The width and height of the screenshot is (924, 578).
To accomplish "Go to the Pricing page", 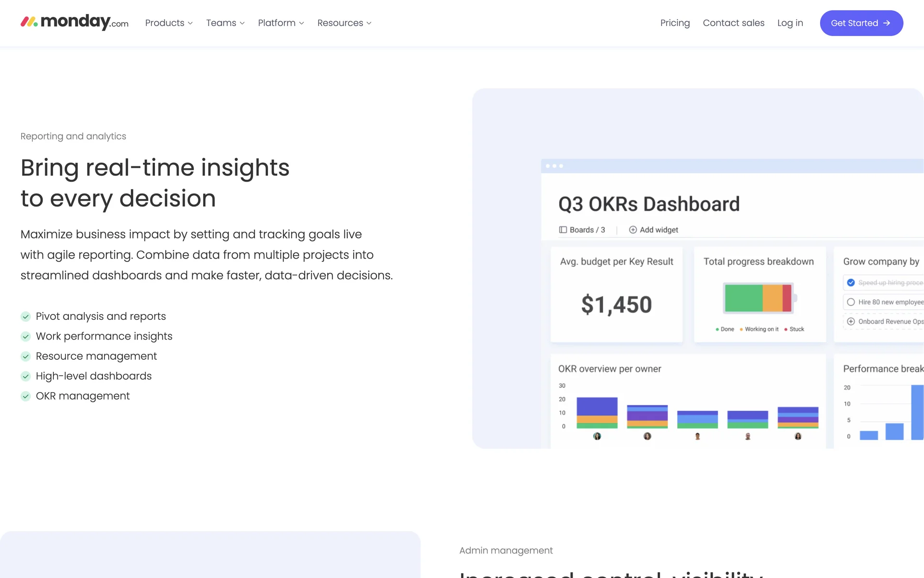I will coord(675,23).
